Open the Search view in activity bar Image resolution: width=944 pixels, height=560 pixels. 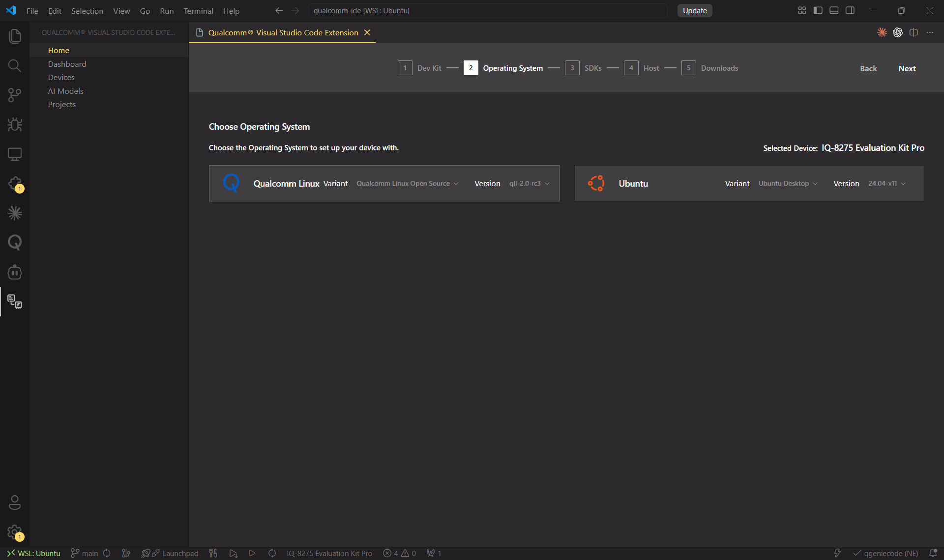point(15,66)
